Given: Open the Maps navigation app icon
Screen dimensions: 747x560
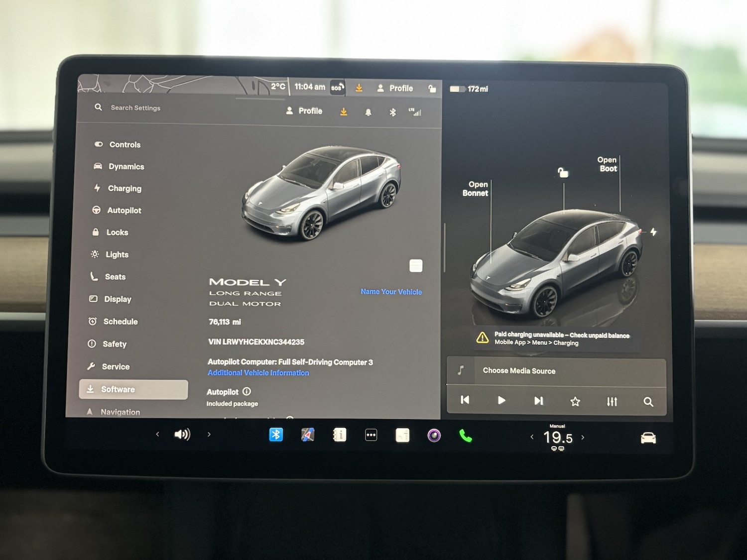Looking at the screenshot, I should pos(307,435).
